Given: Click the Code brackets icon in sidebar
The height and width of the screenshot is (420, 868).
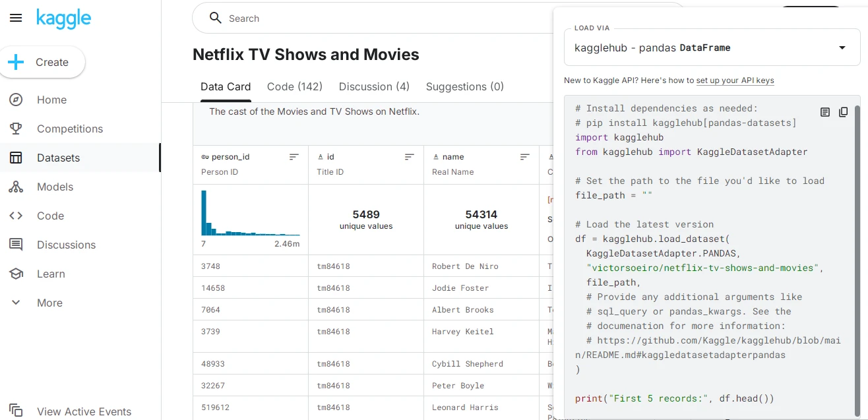Looking at the screenshot, I should click(x=16, y=216).
